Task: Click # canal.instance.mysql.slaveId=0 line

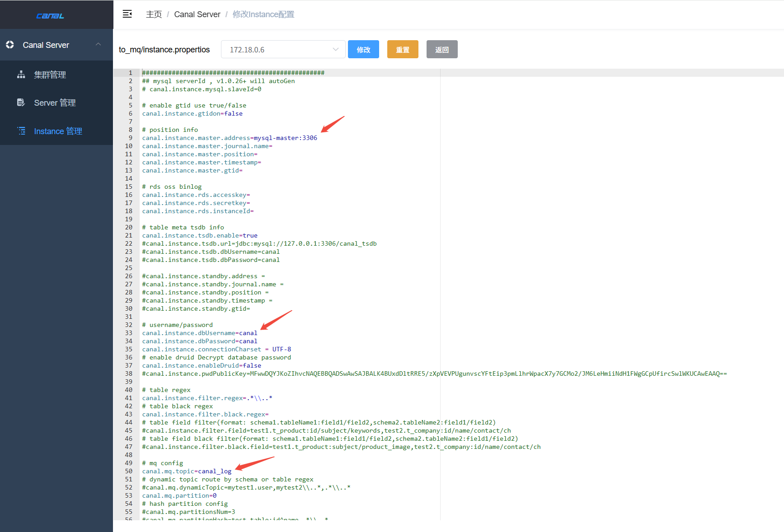Action: pyautogui.click(x=202, y=89)
